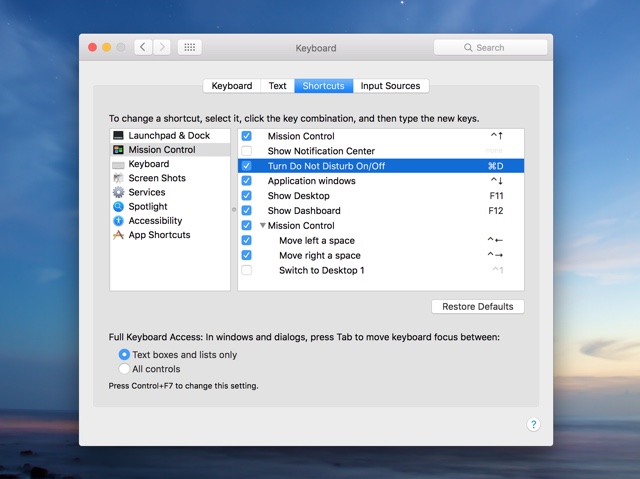Screen dimensions: 640x479
Task: Click the F11 shortcut value
Action: (496, 196)
